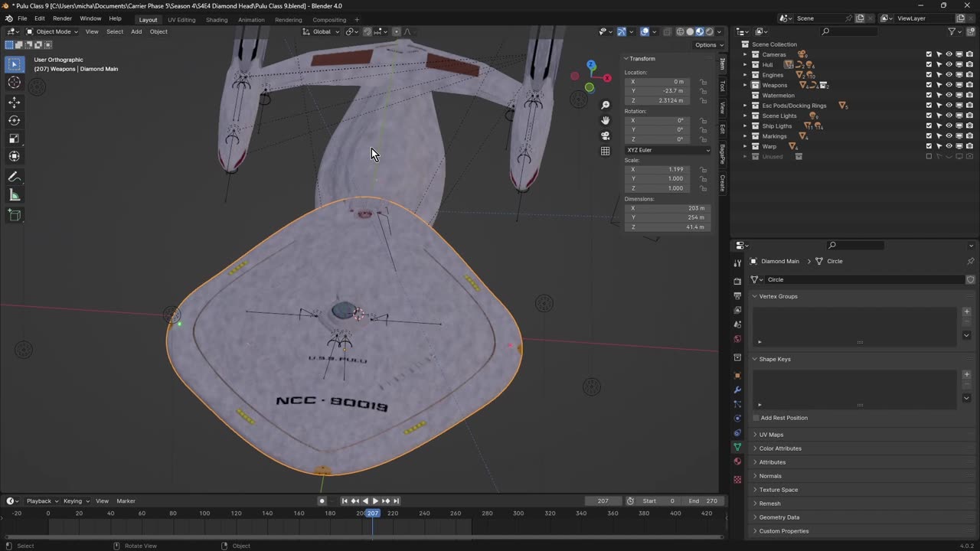Open the Object Constraints properties tab
Image resolution: width=980 pixels, height=551 pixels.
coord(737,433)
